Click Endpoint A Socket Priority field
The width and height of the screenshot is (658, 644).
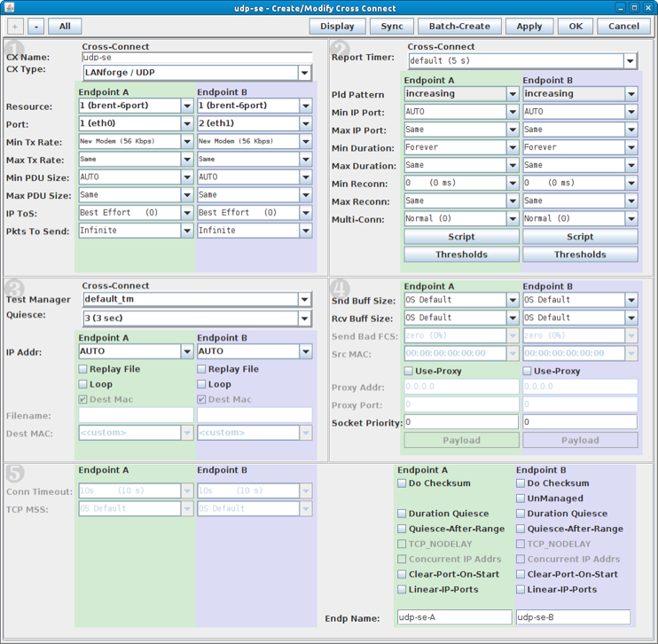point(461,422)
